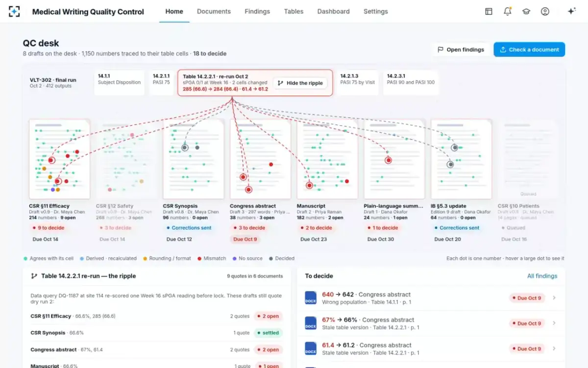The height and width of the screenshot is (368, 588).
Task: Click the settled badge in CSR Synopsis ripple row
Action: (268, 333)
